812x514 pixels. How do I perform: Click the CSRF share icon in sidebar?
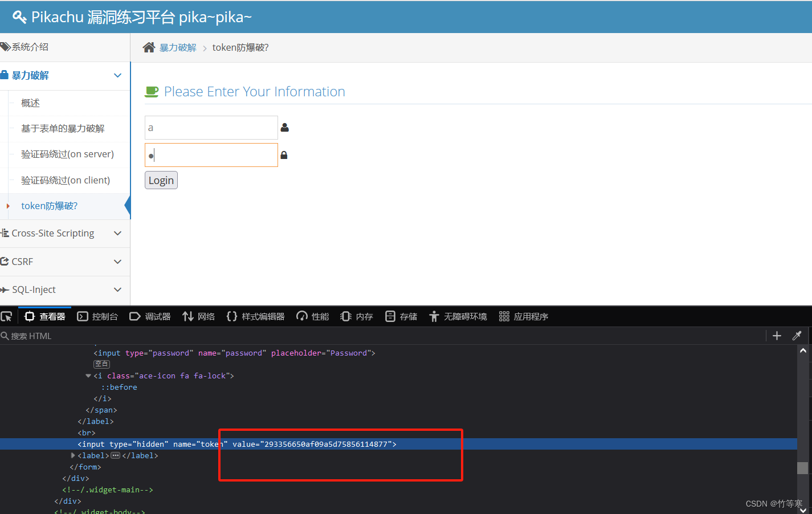[5, 262]
